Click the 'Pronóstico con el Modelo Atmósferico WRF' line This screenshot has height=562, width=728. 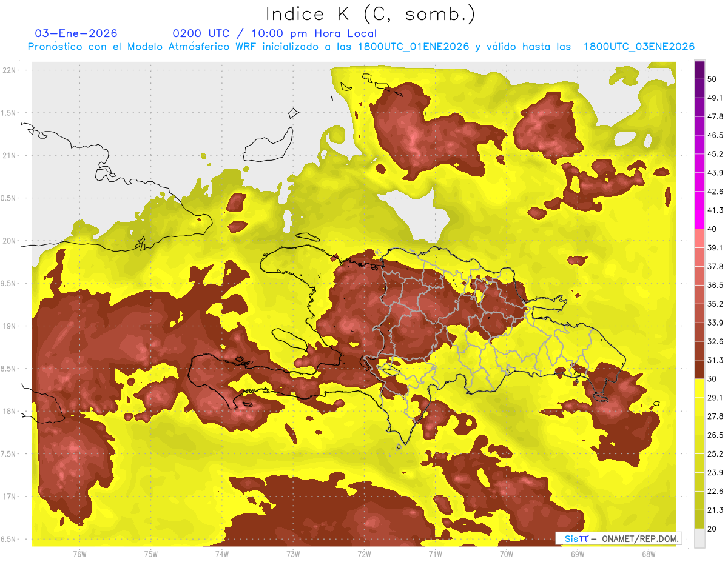[360, 47]
